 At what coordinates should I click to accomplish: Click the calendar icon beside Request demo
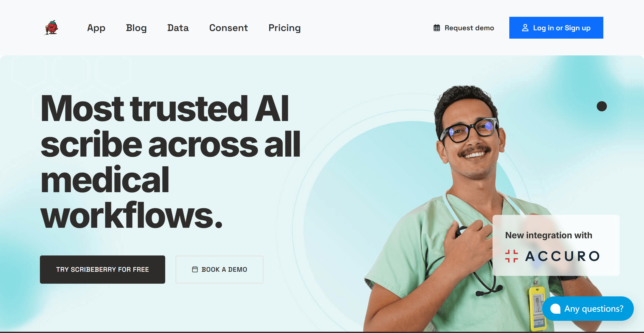click(437, 28)
